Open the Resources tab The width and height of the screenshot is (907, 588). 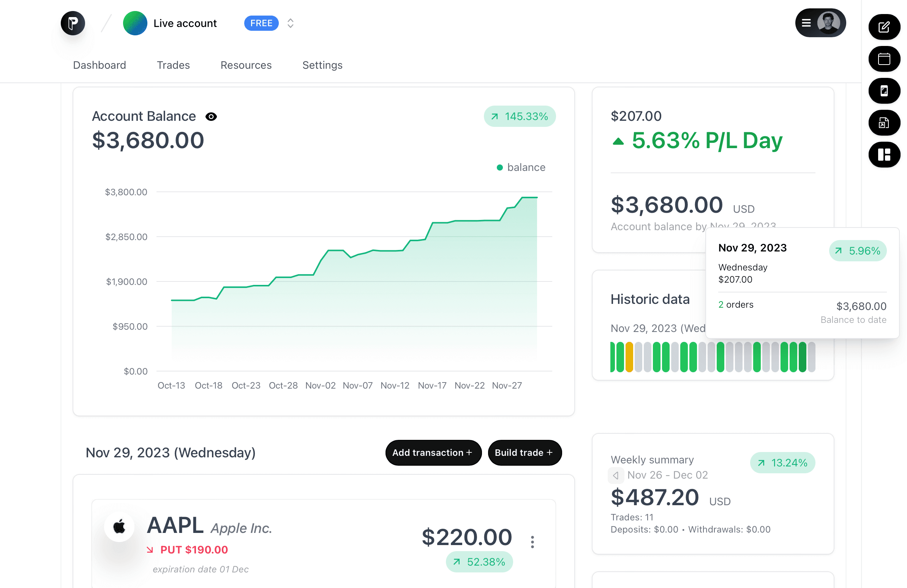point(246,65)
